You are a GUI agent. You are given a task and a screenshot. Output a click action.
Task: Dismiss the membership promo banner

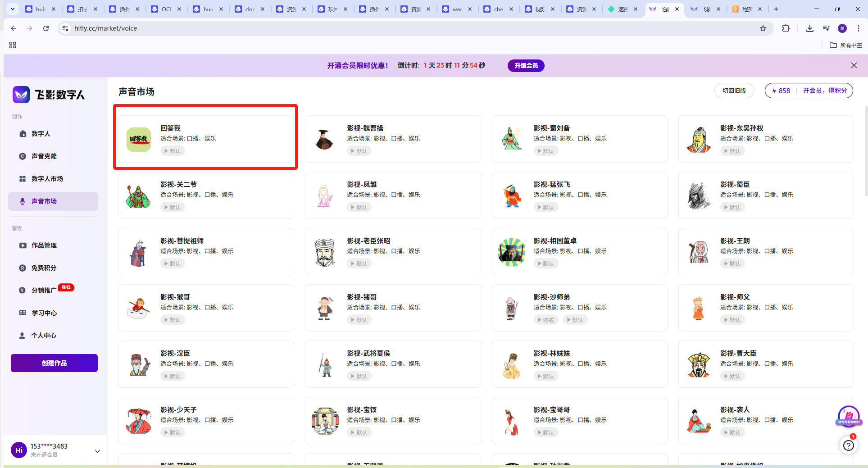854,65
